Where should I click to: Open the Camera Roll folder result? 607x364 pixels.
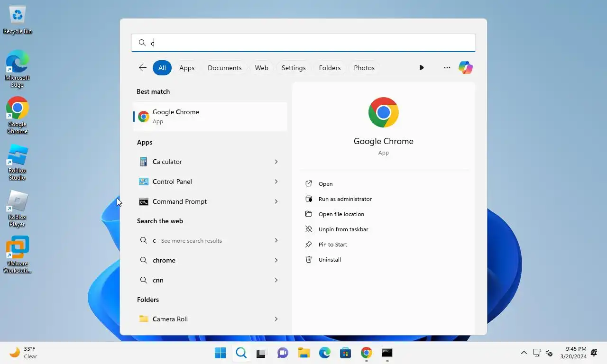(x=202, y=319)
